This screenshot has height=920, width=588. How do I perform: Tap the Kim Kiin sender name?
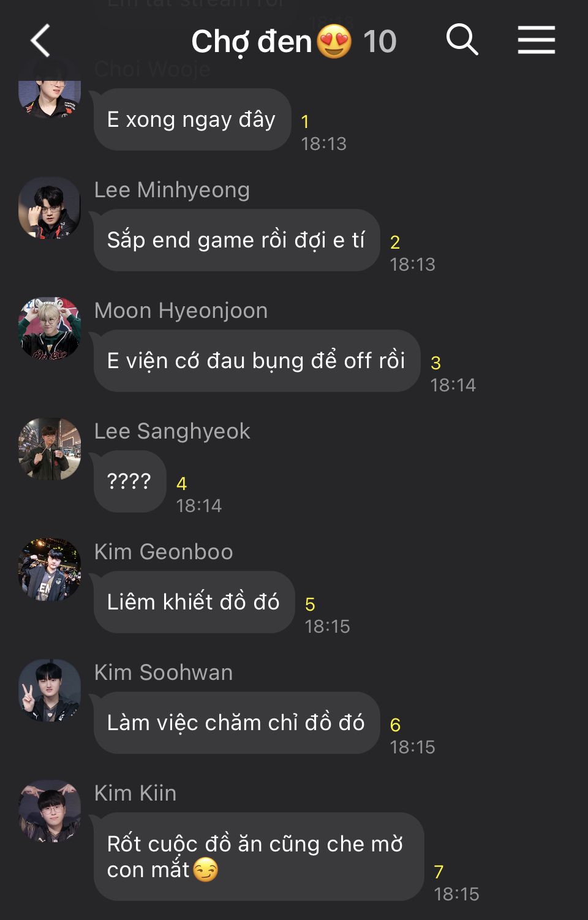tap(135, 793)
